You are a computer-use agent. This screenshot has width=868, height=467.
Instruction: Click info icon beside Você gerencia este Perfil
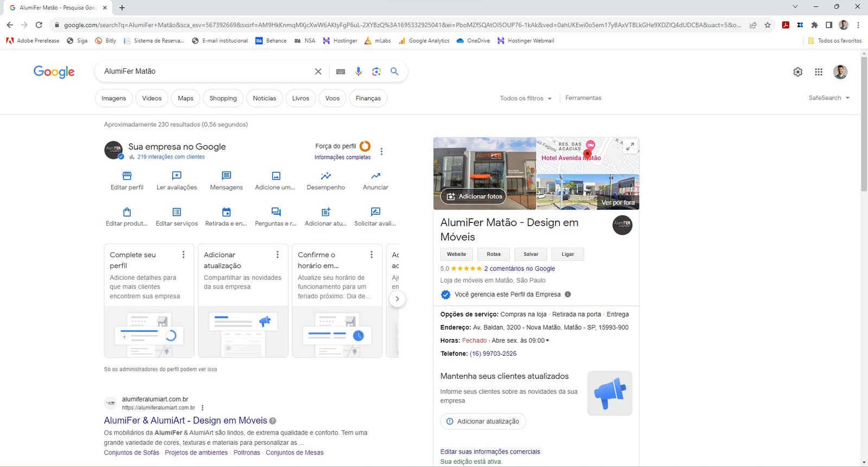568,295
